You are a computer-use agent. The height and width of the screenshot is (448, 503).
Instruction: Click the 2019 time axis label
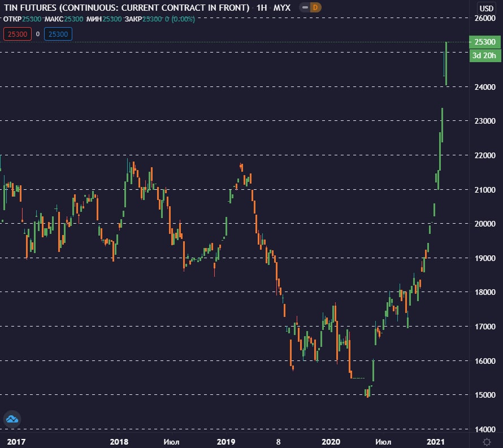[x=226, y=442]
